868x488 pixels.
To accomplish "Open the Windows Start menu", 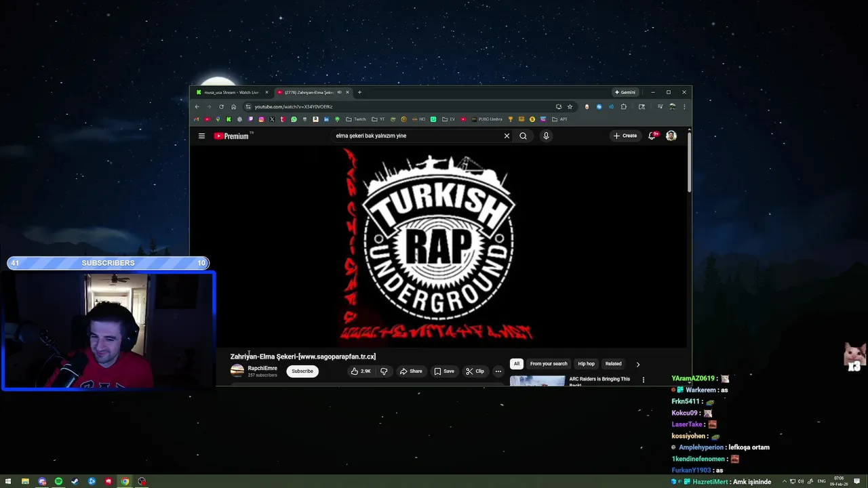I will 8,481.
